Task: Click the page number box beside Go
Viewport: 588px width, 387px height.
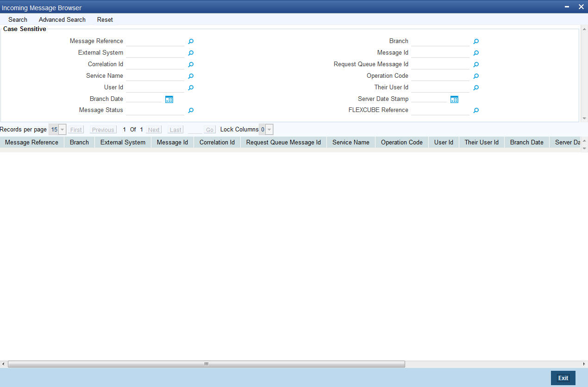Action: click(195, 130)
